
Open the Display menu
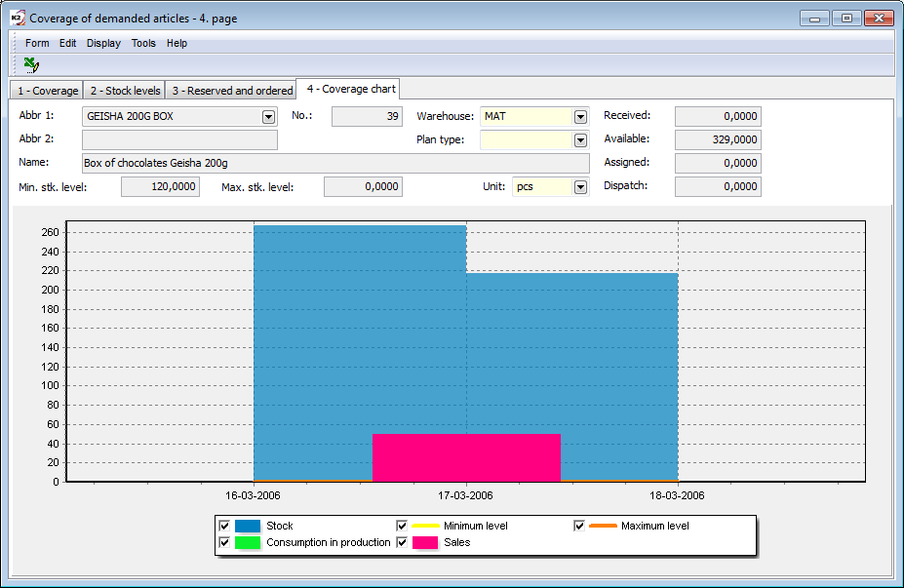103,43
